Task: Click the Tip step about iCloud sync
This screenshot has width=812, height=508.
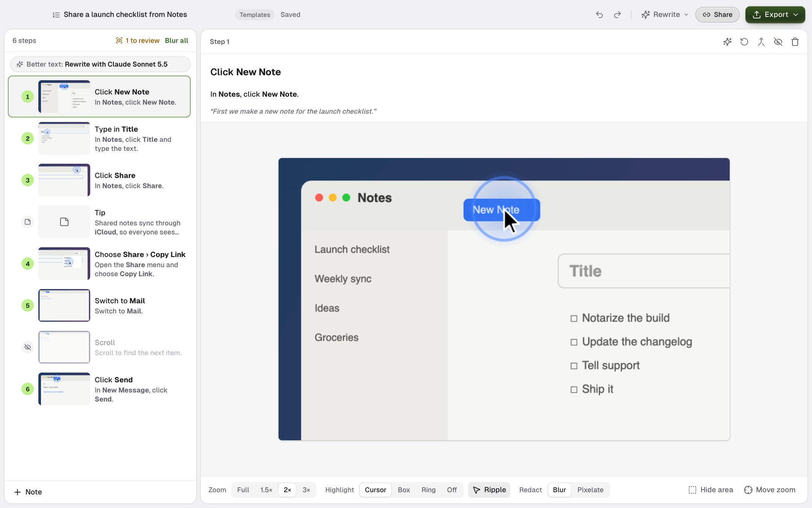Action: click(100, 222)
